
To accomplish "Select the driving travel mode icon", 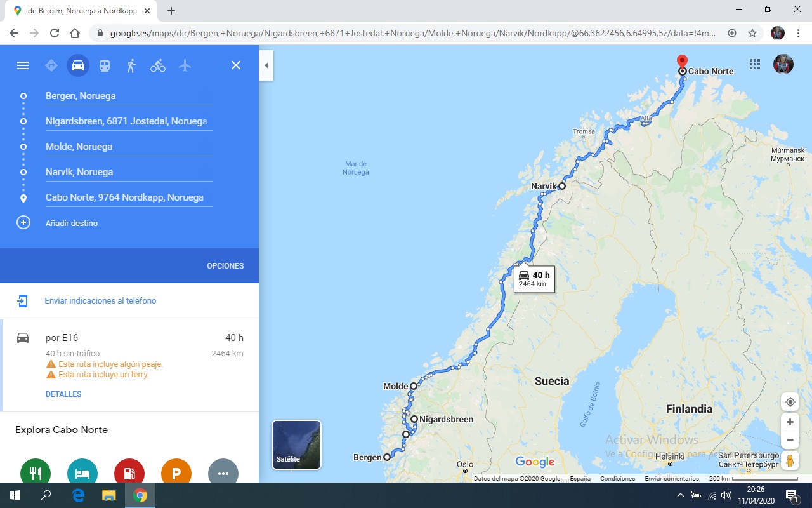I will (x=77, y=65).
